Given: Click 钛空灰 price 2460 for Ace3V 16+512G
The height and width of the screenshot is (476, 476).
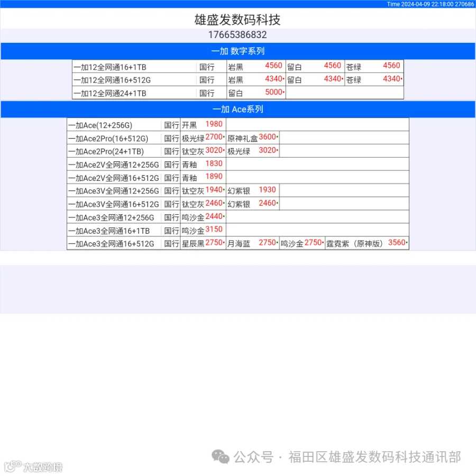Looking at the screenshot, I should [x=214, y=204].
